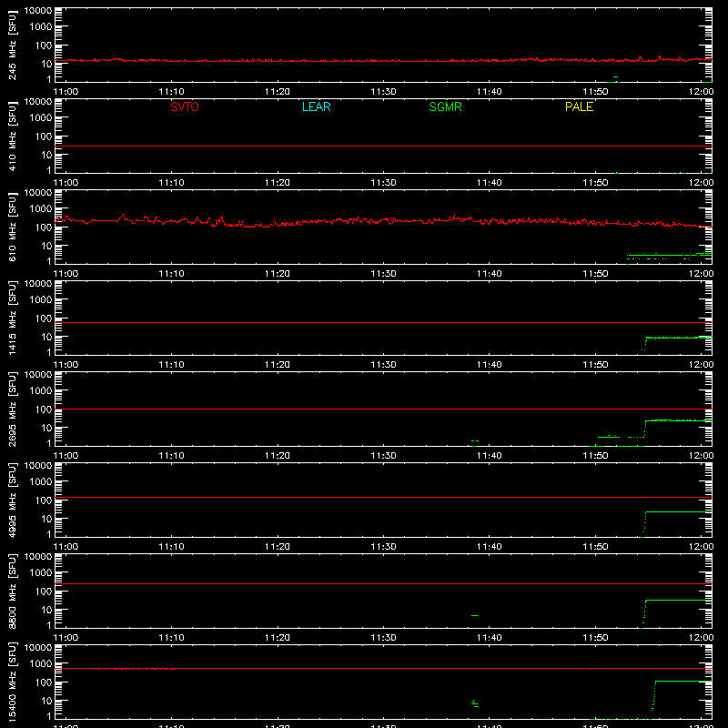This screenshot has width=728, height=728.
Task: Click the green SGMR legend label
Action: (x=445, y=106)
